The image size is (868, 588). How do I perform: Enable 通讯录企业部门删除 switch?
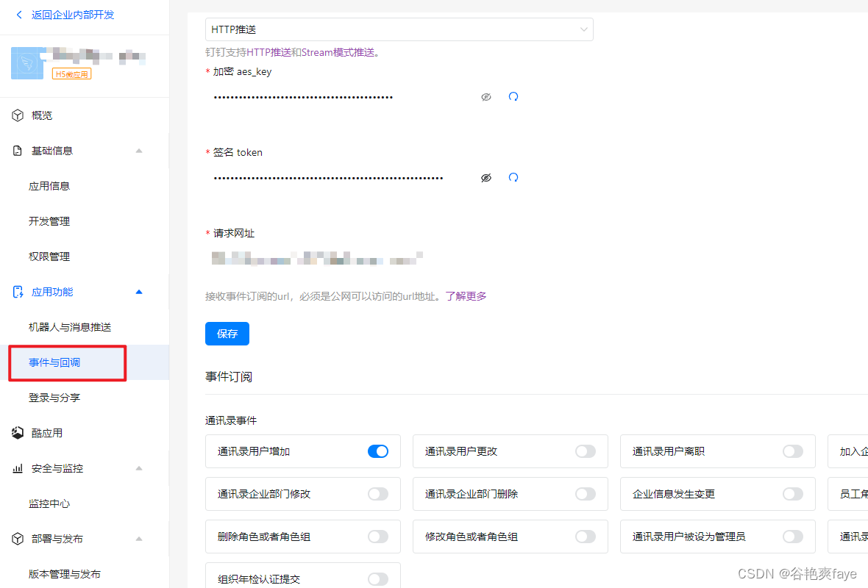click(x=585, y=494)
